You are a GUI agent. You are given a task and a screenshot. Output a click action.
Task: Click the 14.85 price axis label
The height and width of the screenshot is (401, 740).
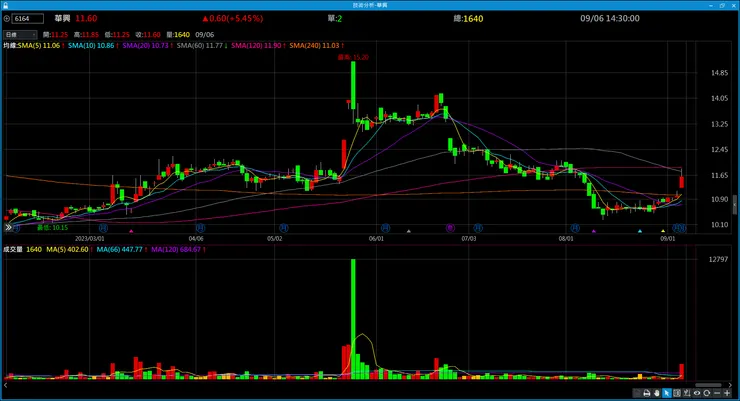click(x=720, y=73)
